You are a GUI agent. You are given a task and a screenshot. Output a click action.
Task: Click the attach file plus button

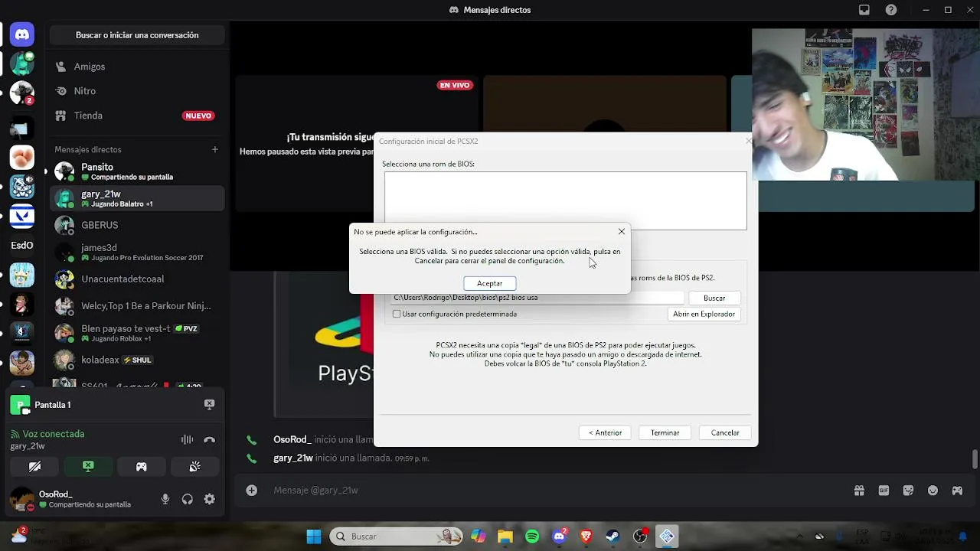click(x=251, y=490)
